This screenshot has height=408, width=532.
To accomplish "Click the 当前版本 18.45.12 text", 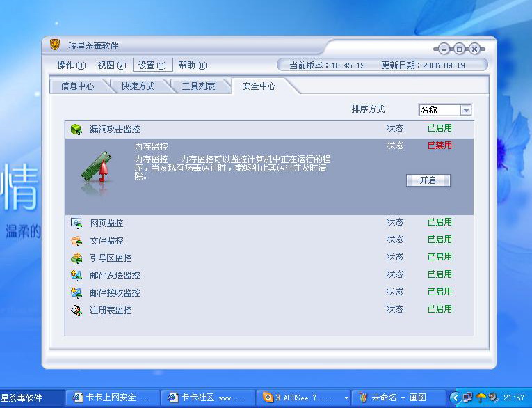I will pyautogui.click(x=327, y=65).
